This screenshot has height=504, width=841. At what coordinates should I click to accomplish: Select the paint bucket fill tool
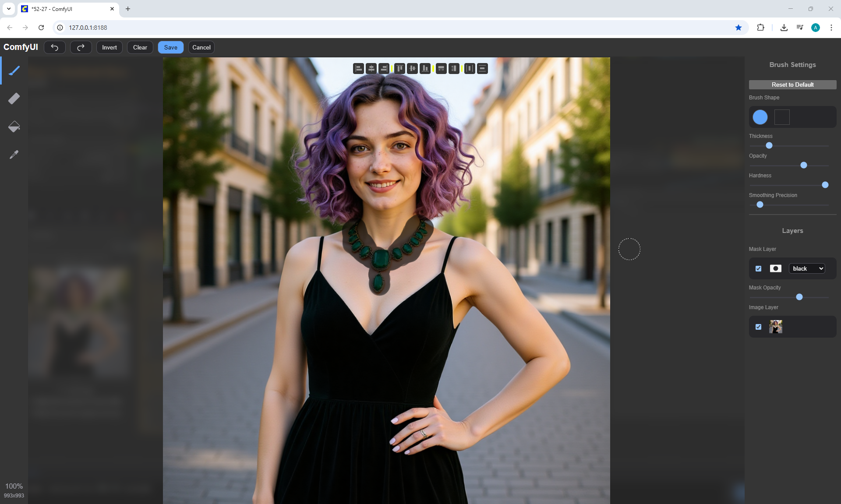14,127
